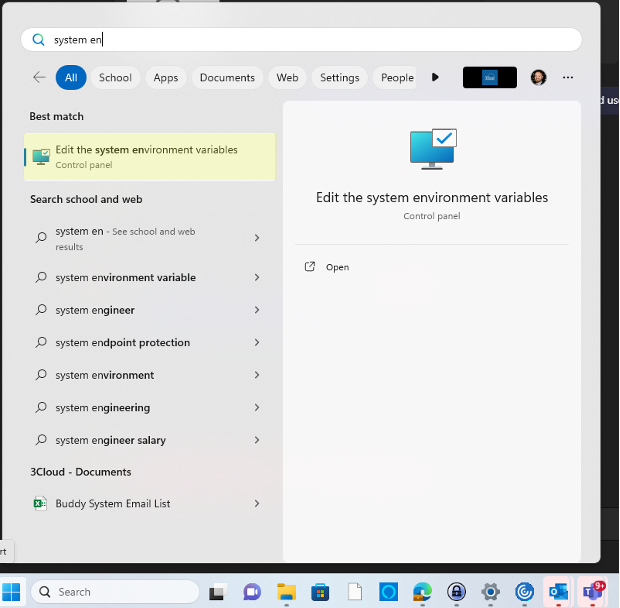
Task: Open Microsoft Store taskbar icon
Action: pos(320,592)
